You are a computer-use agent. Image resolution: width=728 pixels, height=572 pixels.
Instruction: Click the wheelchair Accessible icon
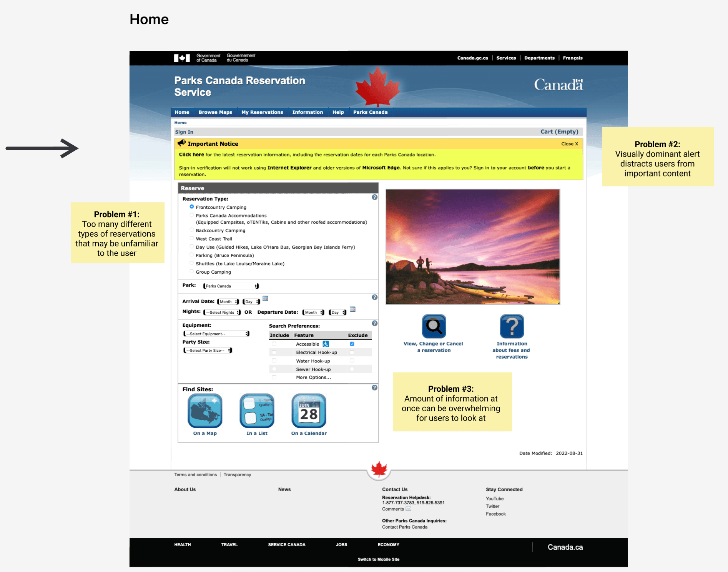[x=326, y=344]
